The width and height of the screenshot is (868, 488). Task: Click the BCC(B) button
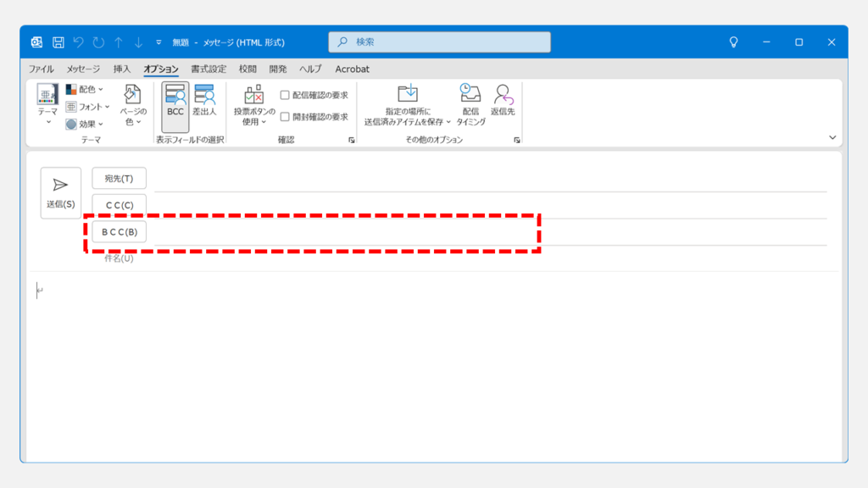pyautogui.click(x=119, y=232)
